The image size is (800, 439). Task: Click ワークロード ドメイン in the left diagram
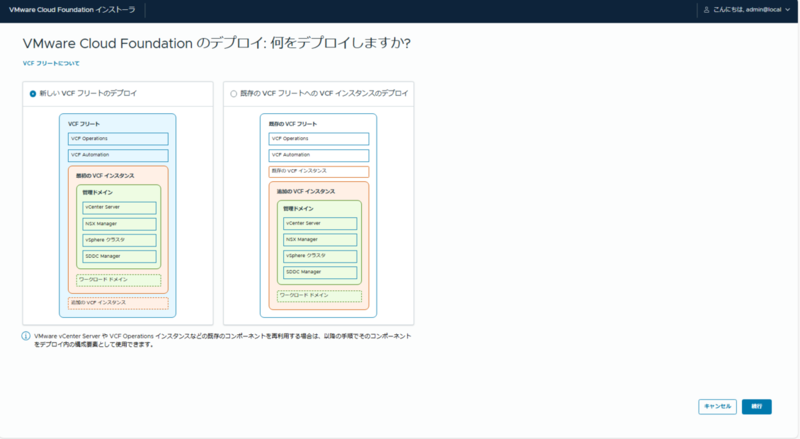118,280
